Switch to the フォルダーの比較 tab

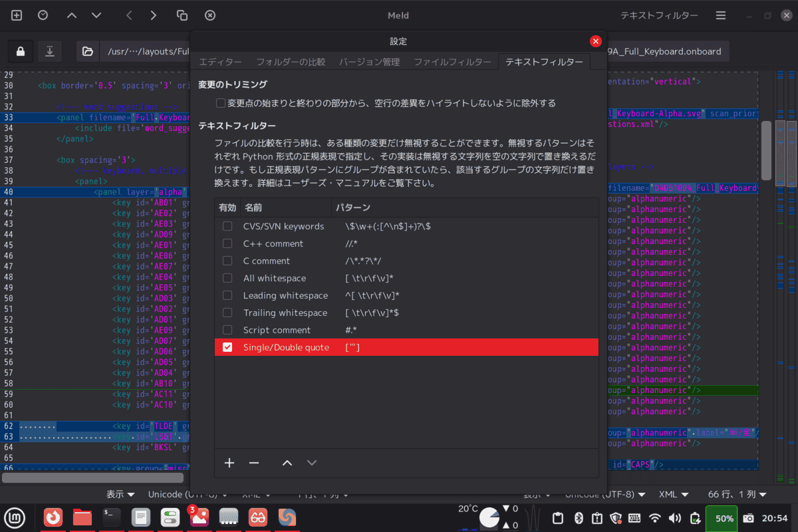coord(291,62)
